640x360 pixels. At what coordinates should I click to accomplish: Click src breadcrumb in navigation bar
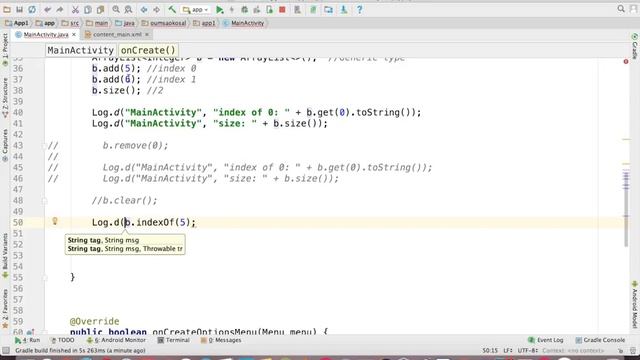[x=70, y=23]
